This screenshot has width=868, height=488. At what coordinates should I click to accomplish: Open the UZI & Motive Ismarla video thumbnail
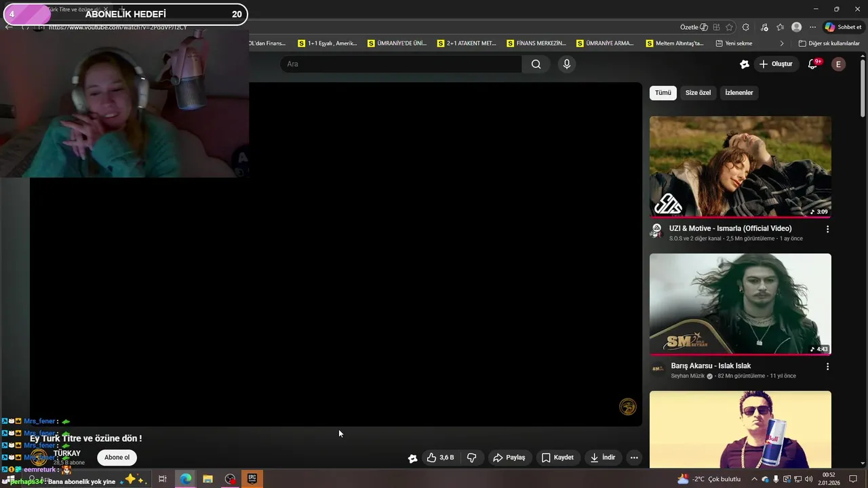[741, 167]
